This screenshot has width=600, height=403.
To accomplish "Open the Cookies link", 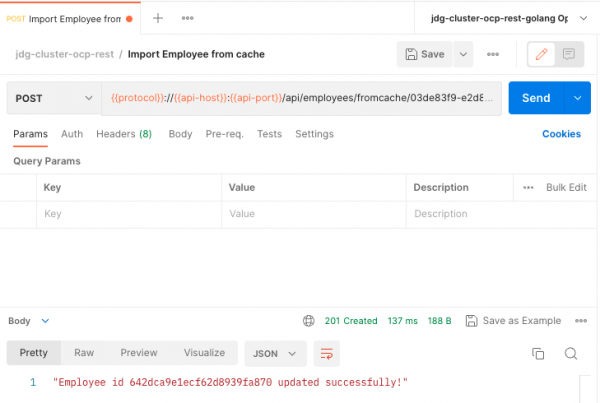I will pyautogui.click(x=561, y=134).
